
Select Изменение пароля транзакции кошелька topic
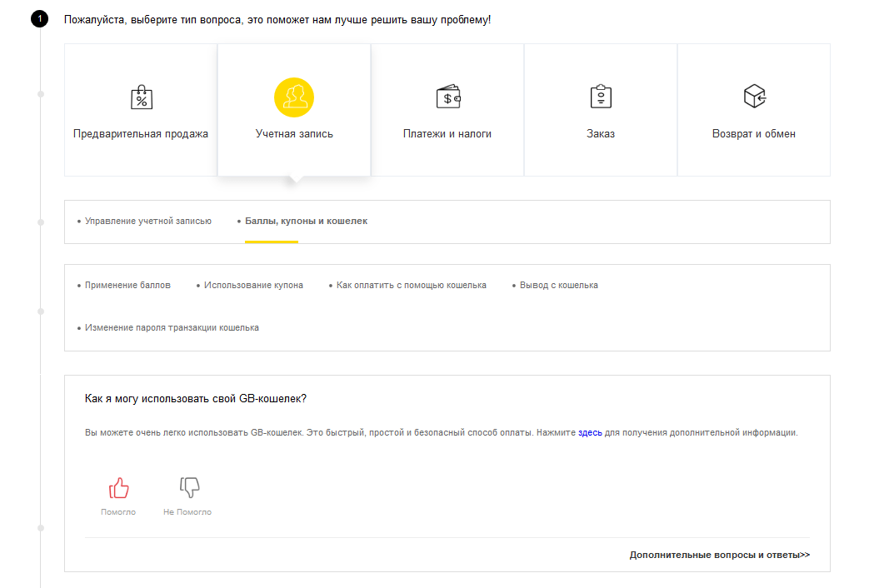tap(172, 328)
